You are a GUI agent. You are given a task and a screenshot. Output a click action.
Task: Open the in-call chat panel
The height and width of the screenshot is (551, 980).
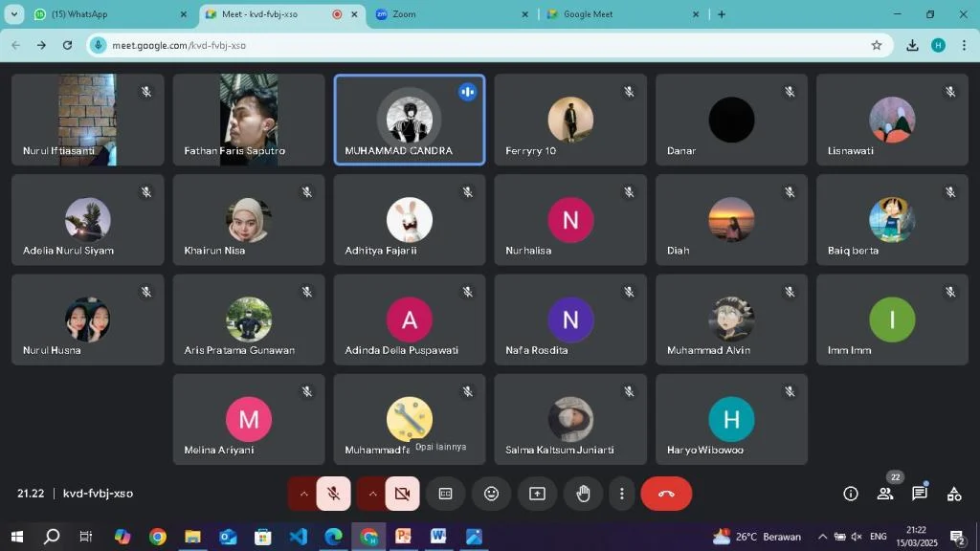(920, 494)
